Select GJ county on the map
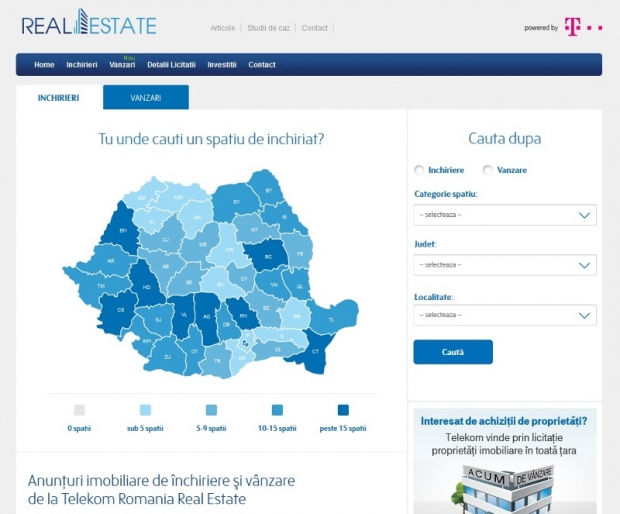 pos(158,319)
